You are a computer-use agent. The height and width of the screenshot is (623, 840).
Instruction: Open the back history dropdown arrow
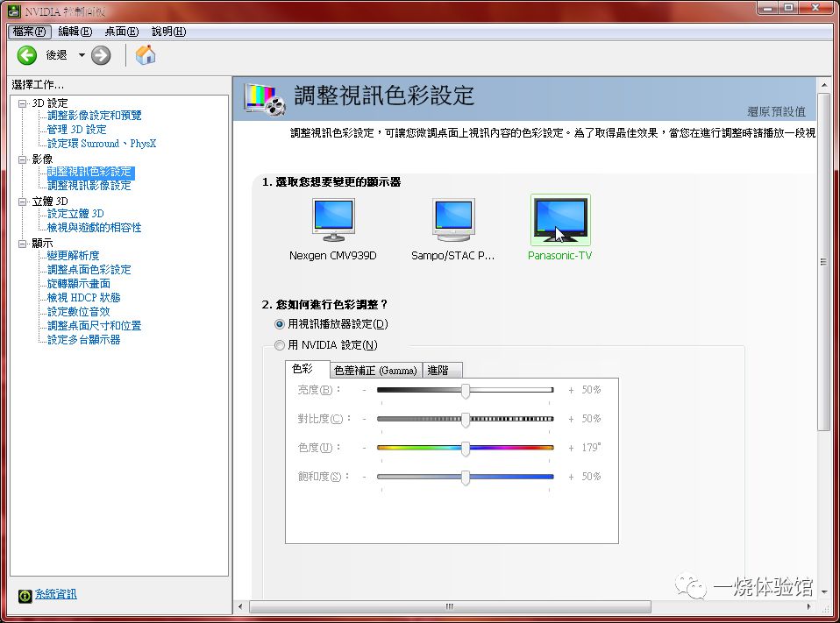tap(82, 55)
